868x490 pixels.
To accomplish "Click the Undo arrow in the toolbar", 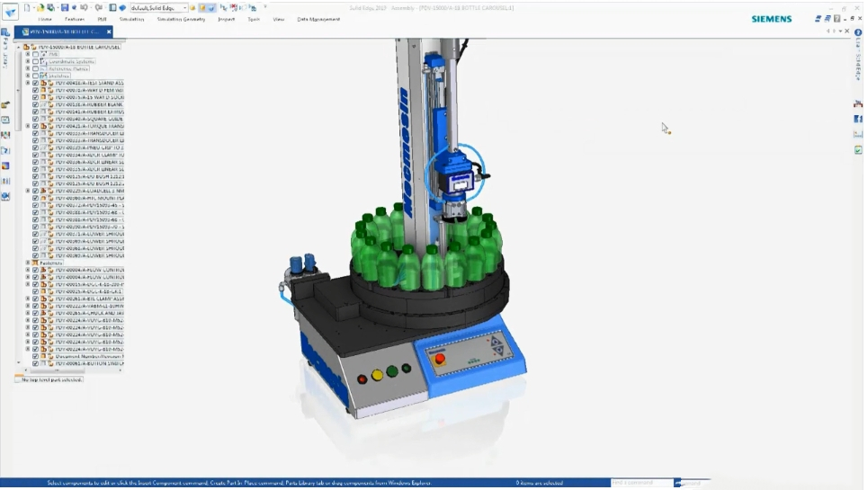I will coord(84,7).
